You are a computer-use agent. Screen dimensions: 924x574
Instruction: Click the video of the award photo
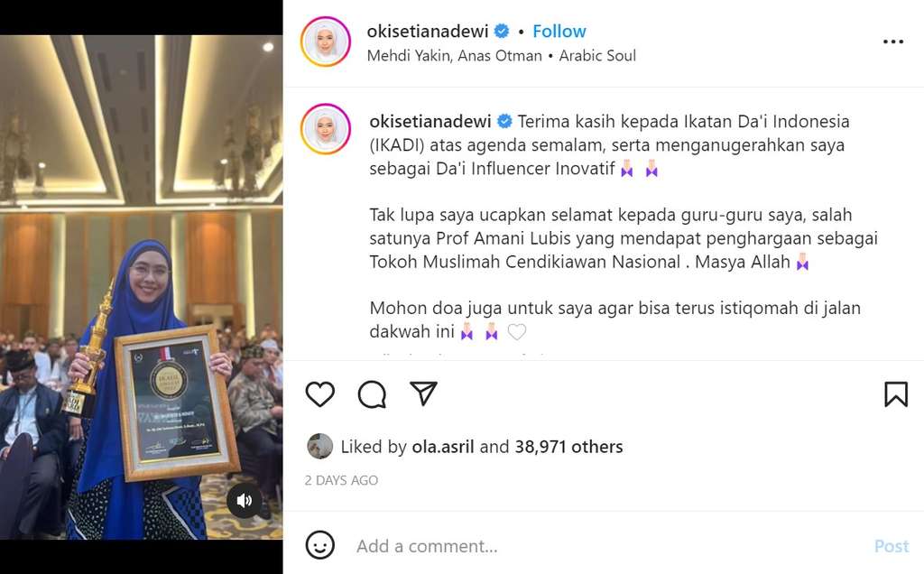click(x=142, y=287)
